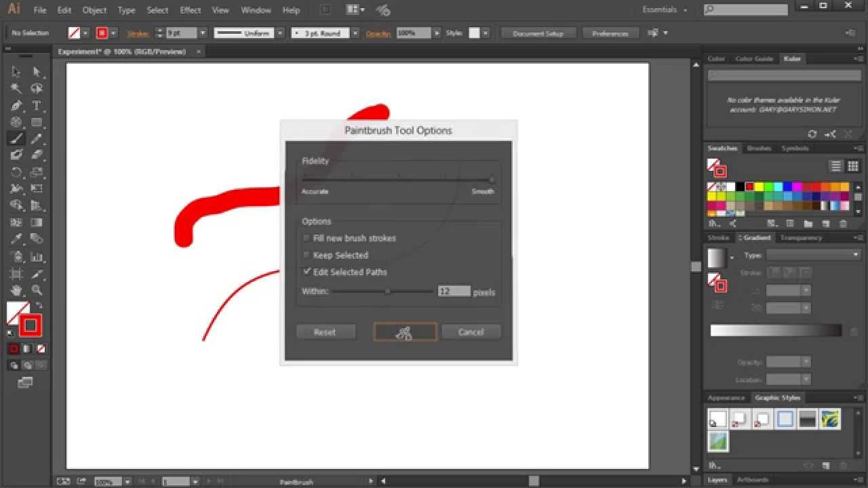Switch Swatches panel to list view
868x488 pixels.
click(x=835, y=166)
